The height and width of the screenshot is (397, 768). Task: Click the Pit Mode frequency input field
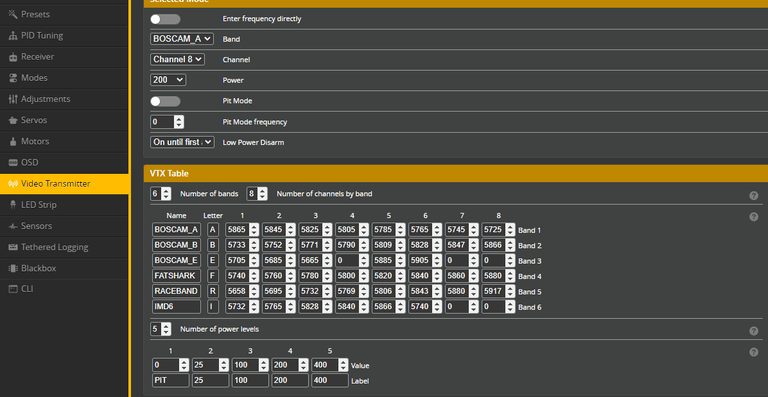163,121
